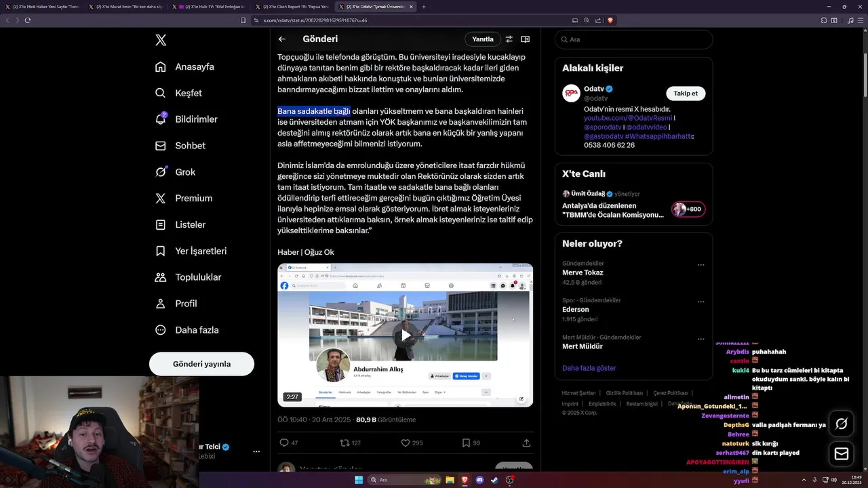
Task: Open File Explorer from taskbar
Action: [x=450, y=480]
